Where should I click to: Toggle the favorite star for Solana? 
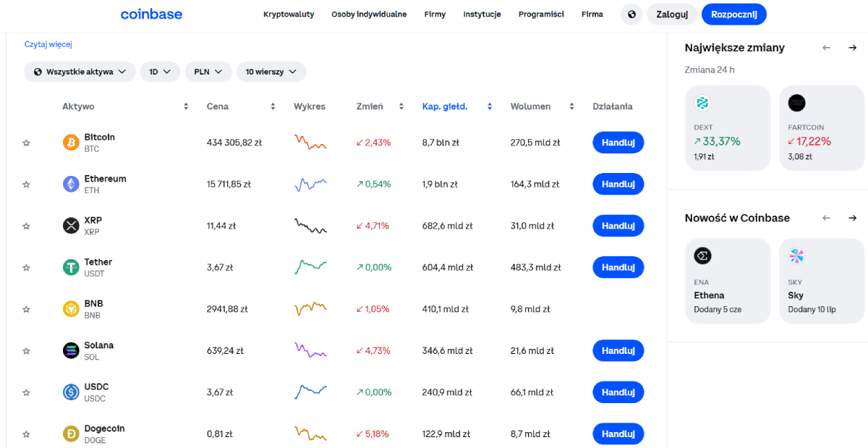(26, 350)
